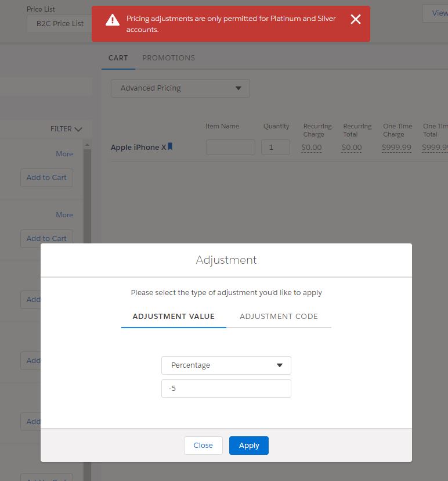Click the bookmark icon next to Apple iPhone X
This screenshot has height=481, width=448.
[x=170, y=146]
